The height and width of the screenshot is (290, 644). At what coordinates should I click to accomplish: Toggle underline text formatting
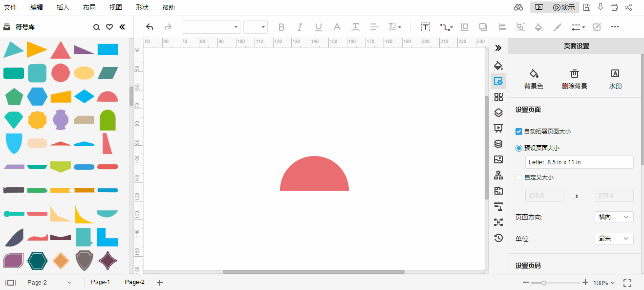point(318,27)
